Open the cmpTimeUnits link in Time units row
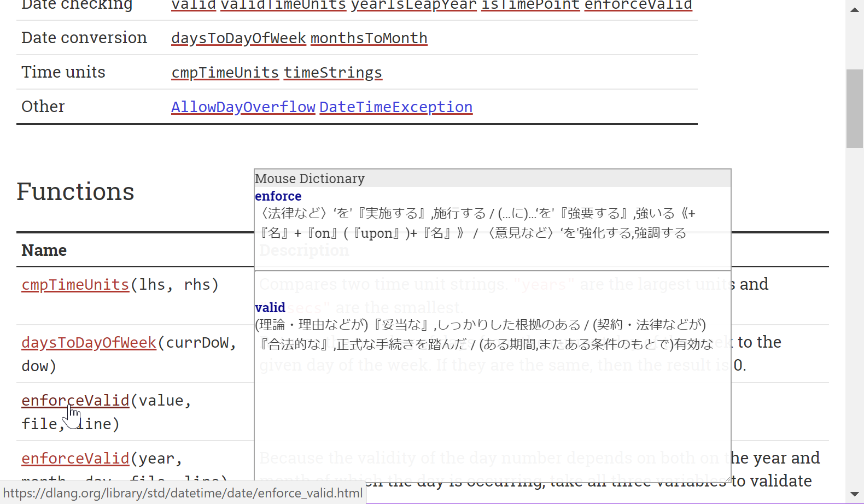This screenshot has height=504, width=864. pos(225,73)
